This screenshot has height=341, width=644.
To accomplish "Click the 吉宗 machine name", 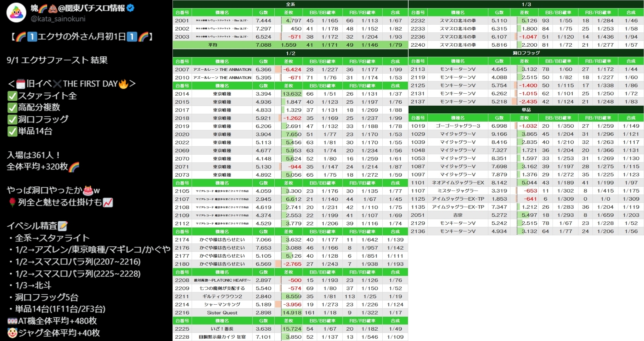I will pyautogui.click(x=458, y=215).
